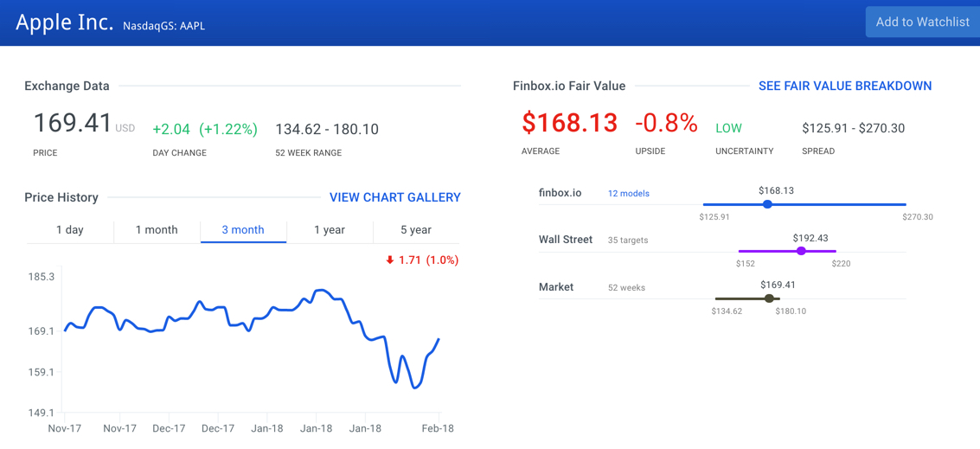Switch to the 1 month tab
Image resolution: width=980 pixels, height=449 pixels.
click(157, 230)
